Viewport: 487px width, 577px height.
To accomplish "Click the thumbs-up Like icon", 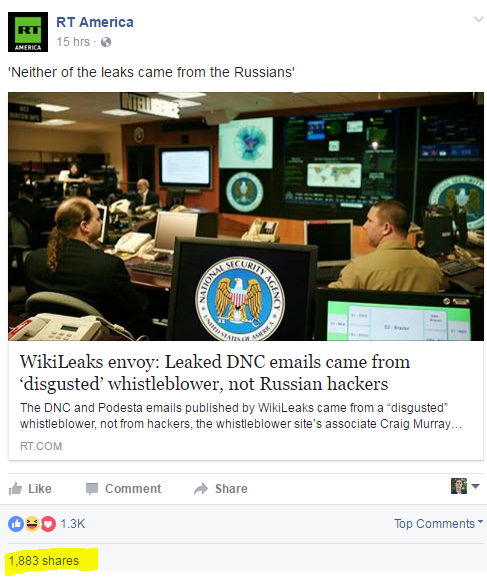I will coord(15,489).
